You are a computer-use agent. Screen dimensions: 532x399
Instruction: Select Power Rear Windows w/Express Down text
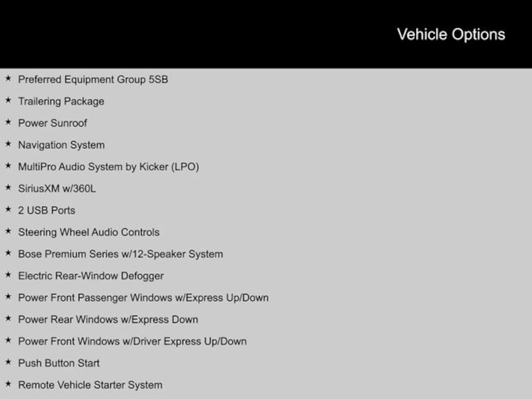coord(108,320)
